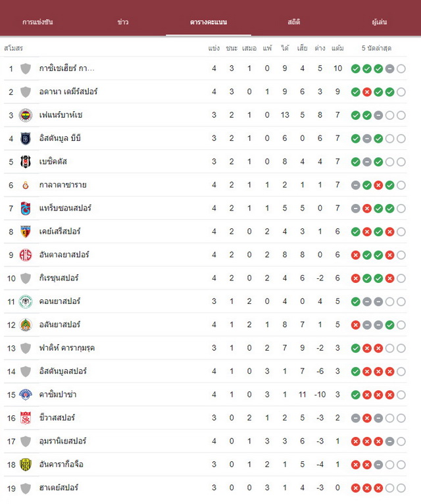Click the Fenerbahçe club crest icon

pos(26,115)
